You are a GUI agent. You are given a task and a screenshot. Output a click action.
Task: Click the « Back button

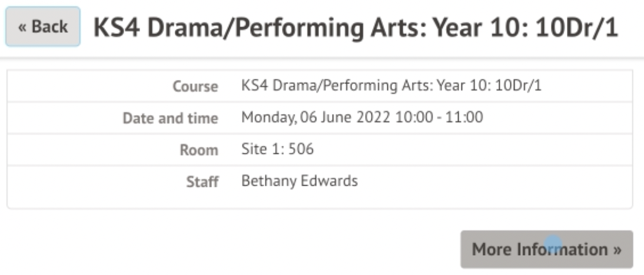pos(42,27)
